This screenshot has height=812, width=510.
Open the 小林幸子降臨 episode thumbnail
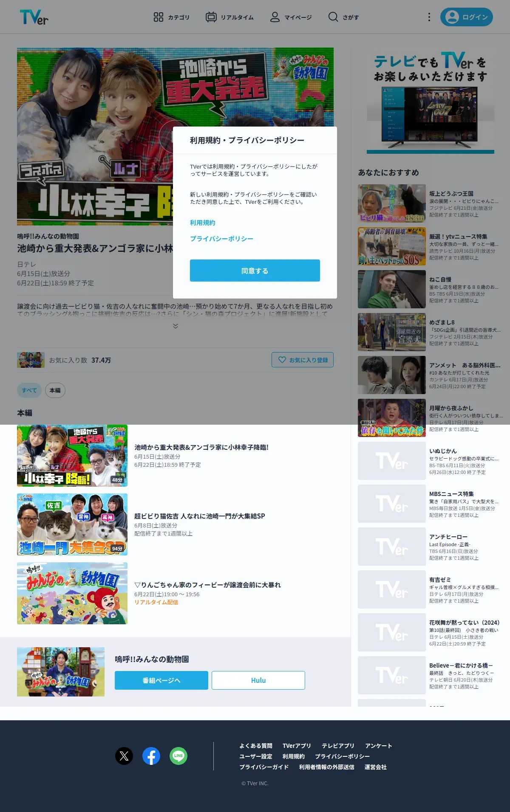[x=72, y=456]
